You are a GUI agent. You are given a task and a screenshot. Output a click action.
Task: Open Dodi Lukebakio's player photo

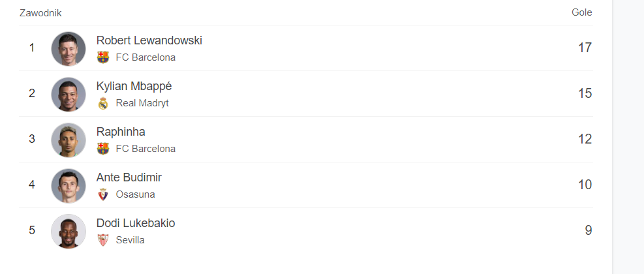tap(69, 231)
